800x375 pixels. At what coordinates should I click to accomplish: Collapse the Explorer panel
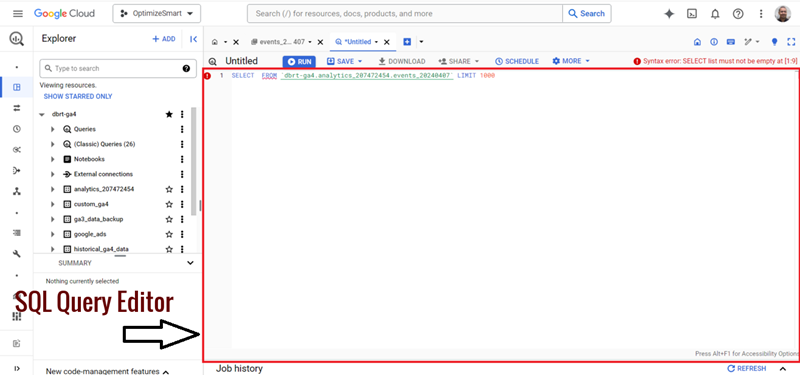tap(193, 39)
